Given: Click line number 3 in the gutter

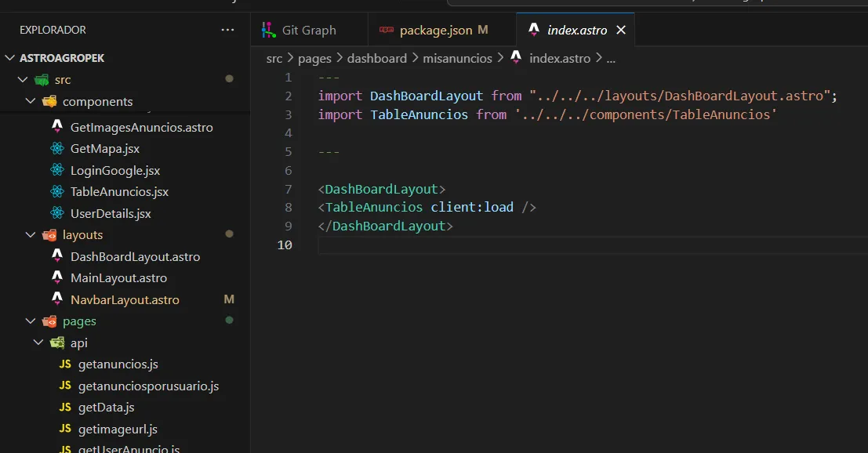Looking at the screenshot, I should (x=288, y=114).
